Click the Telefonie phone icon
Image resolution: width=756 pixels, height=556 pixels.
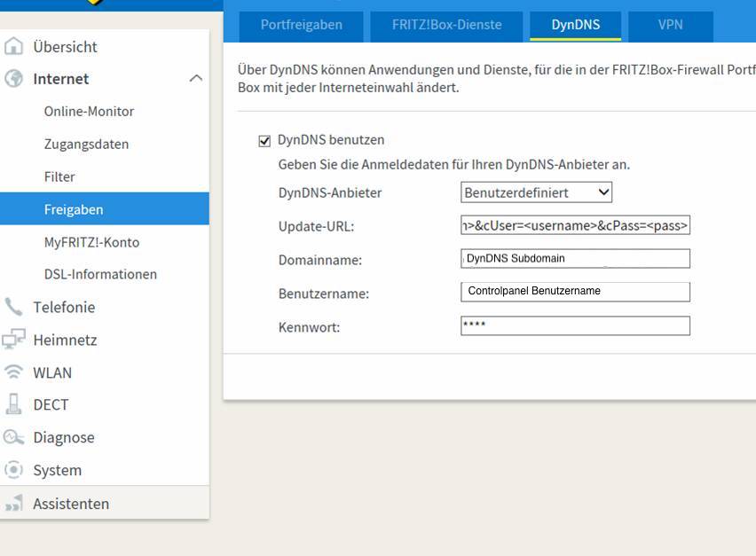point(13,307)
